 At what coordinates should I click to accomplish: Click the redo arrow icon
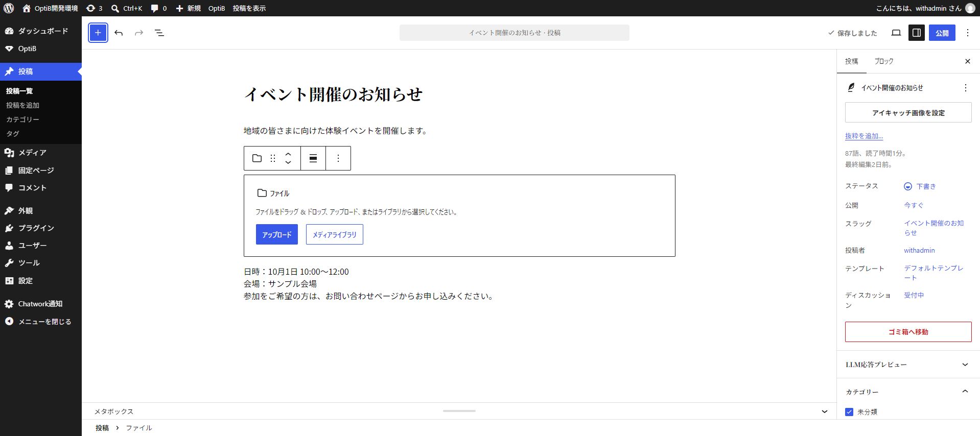pos(139,33)
